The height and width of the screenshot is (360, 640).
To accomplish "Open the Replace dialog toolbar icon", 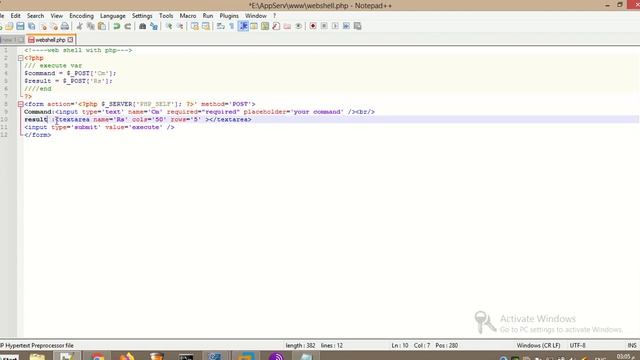I will click(x=154, y=26).
